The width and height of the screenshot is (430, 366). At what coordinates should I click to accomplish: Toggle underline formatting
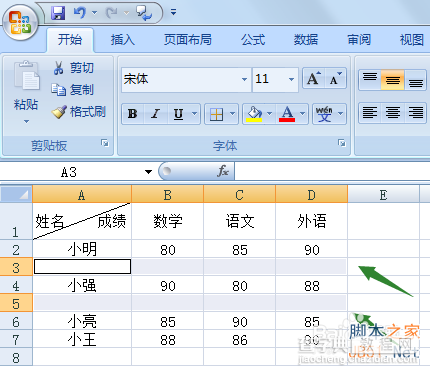[x=178, y=114]
